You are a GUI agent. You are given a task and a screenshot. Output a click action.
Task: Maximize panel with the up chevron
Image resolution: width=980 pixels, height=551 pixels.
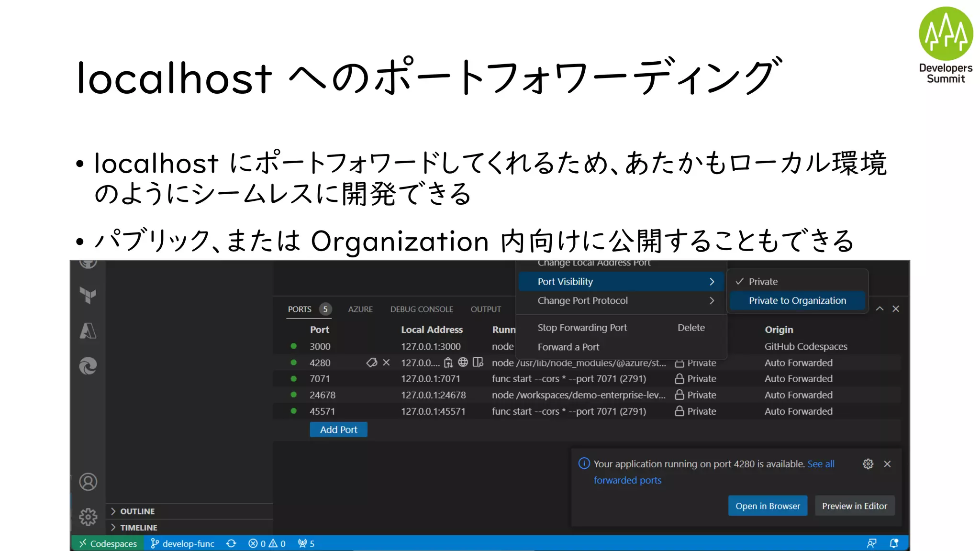click(x=880, y=309)
